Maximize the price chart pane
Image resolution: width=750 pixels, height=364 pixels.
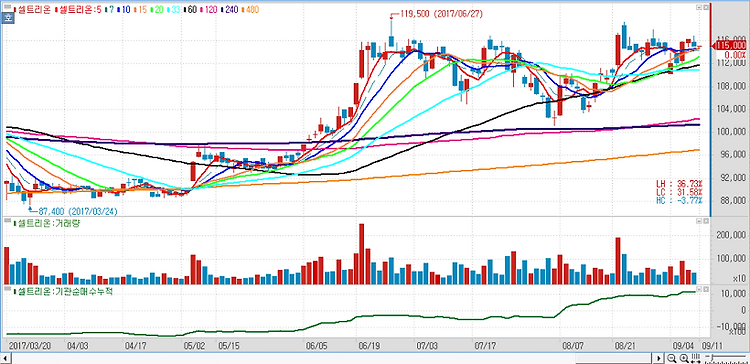706,8
